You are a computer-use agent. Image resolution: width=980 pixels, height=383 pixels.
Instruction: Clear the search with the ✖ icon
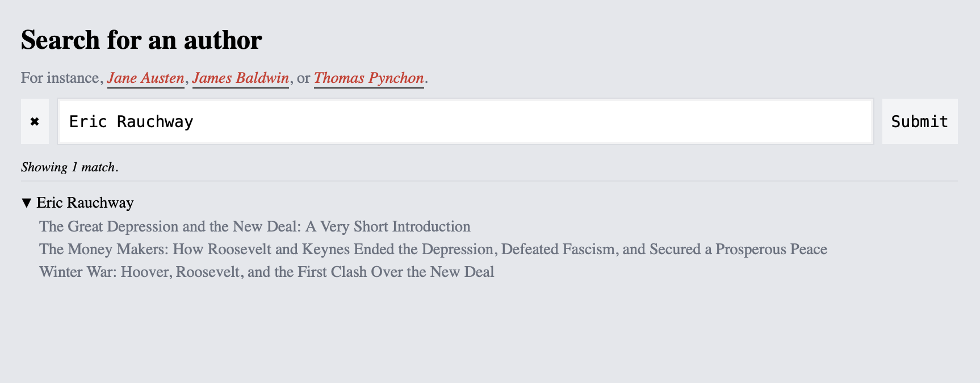pyautogui.click(x=35, y=121)
